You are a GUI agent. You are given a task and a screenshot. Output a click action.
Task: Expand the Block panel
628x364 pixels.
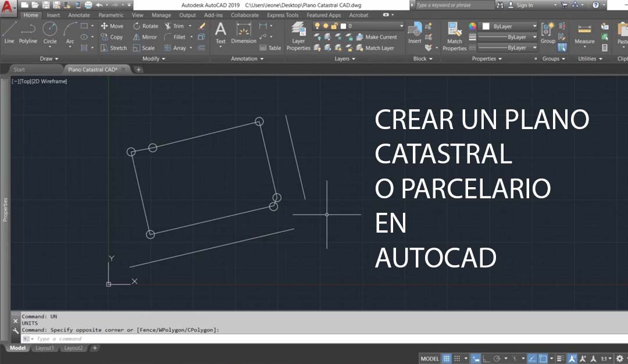pyautogui.click(x=423, y=59)
